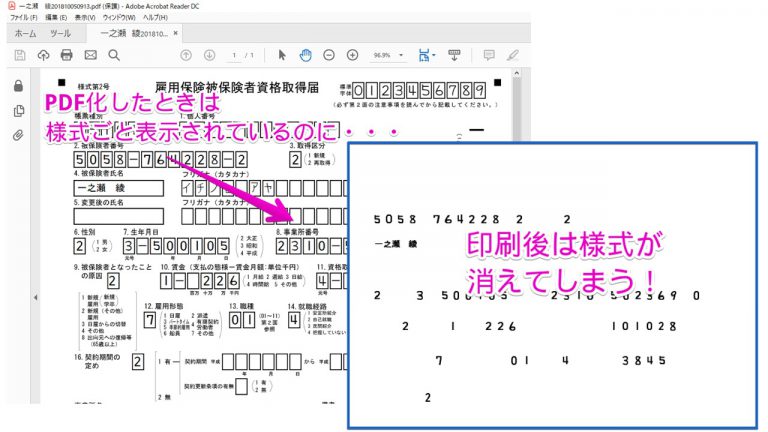Click the 雇用形態 box showing 7
Image resolution: width=768 pixels, height=432 pixels.
[150, 320]
